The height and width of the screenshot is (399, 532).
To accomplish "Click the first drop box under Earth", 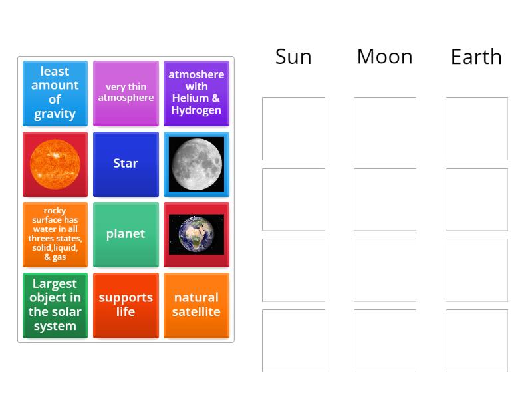I will 476,128.
